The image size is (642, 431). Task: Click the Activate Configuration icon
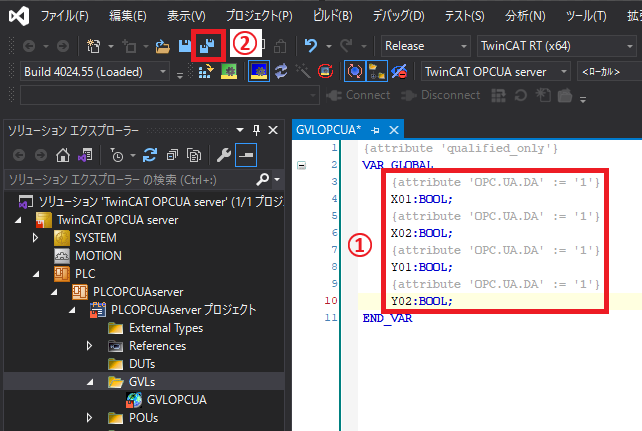(x=206, y=72)
